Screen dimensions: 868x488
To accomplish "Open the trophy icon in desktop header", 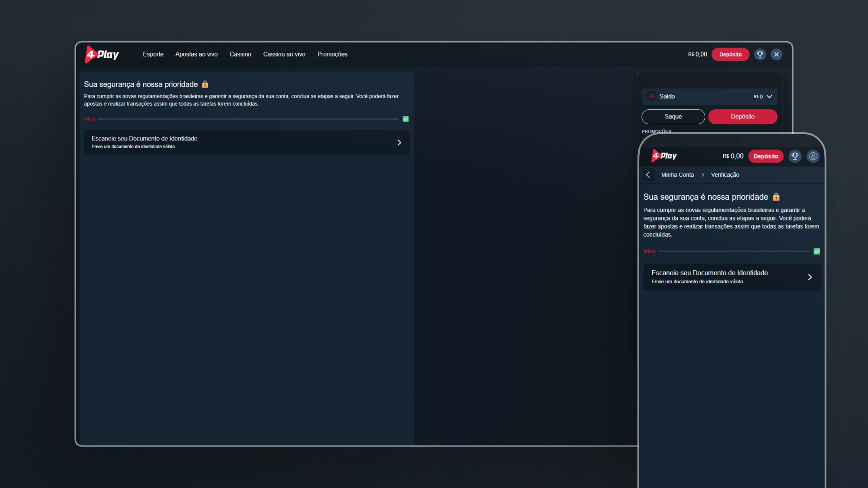I will pyautogui.click(x=760, y=54).
